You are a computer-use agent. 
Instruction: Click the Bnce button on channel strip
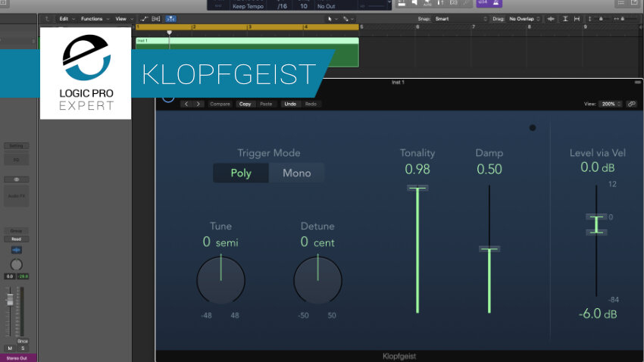23,341
